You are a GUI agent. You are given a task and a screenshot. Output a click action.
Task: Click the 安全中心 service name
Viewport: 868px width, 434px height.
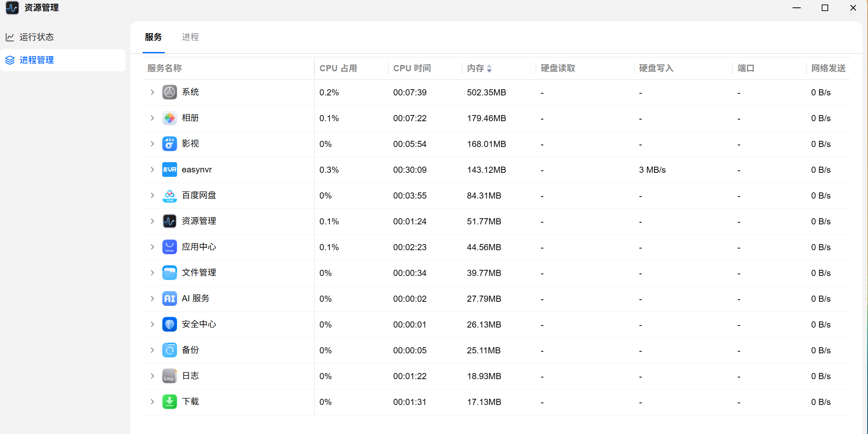(199, 324)
